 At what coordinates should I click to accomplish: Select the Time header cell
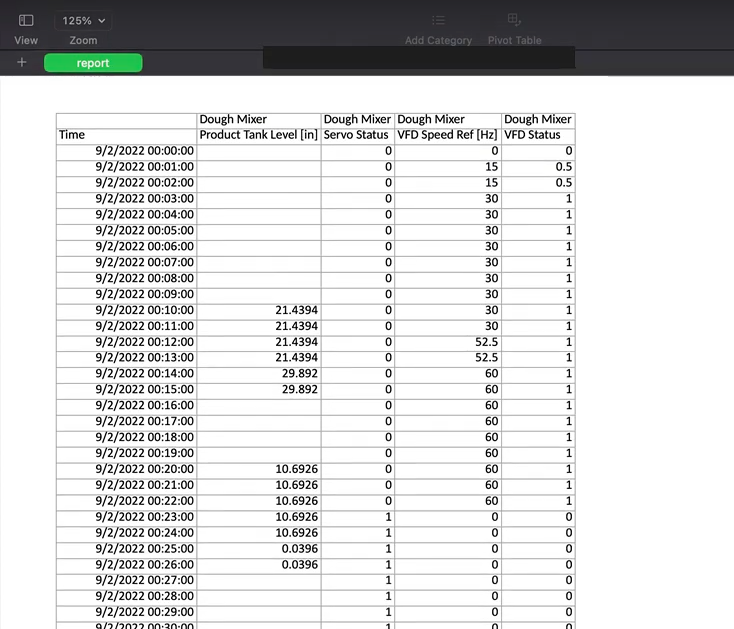(126, 135)
